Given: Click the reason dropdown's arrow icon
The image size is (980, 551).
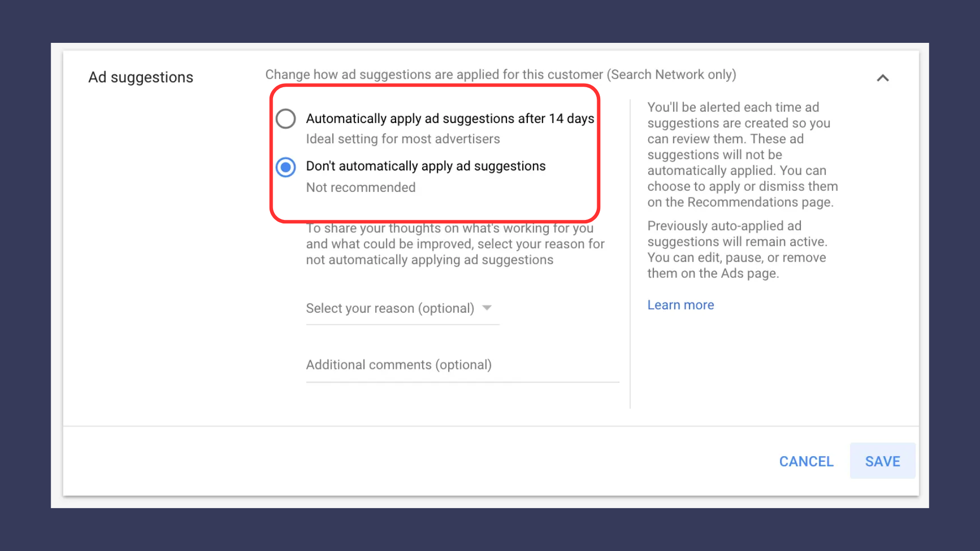Looking at the screenshot, I should coord(487,308).
